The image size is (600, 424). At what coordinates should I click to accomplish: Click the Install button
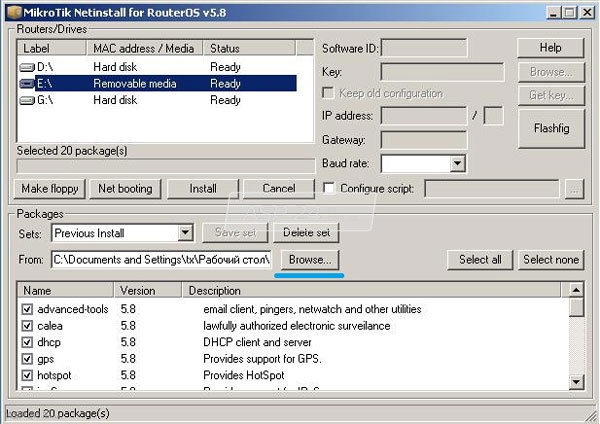[203, 189]
